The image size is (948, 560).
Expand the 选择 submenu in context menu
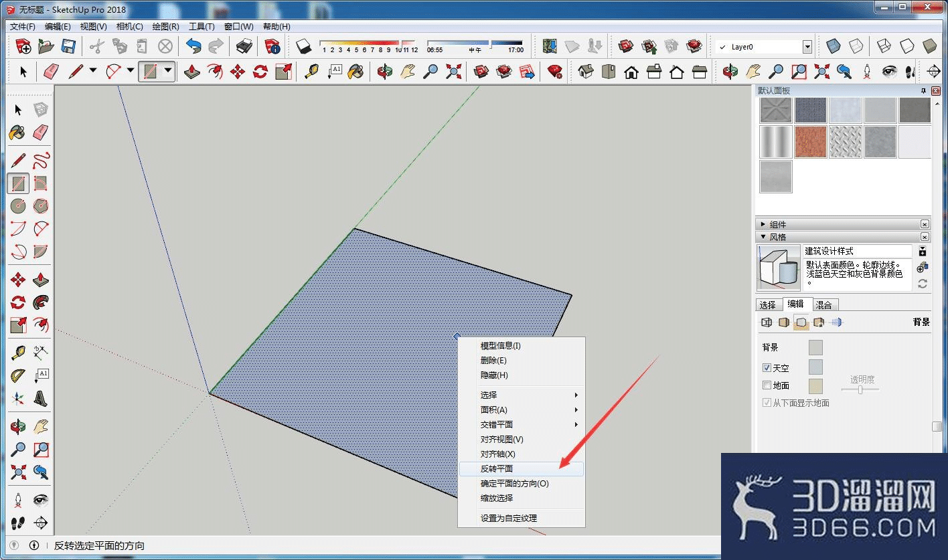(x=522, y=395)
